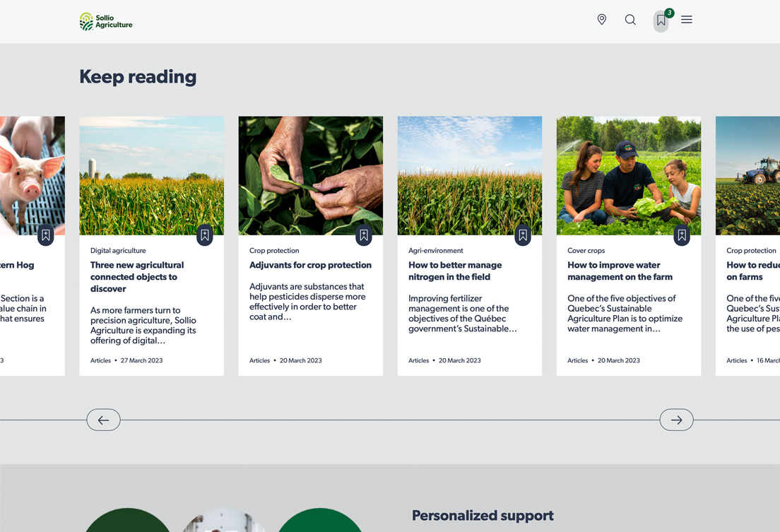Open saved bookmarks with badge 3
Screen dimensions: 780x532
[x=661, y=20]
